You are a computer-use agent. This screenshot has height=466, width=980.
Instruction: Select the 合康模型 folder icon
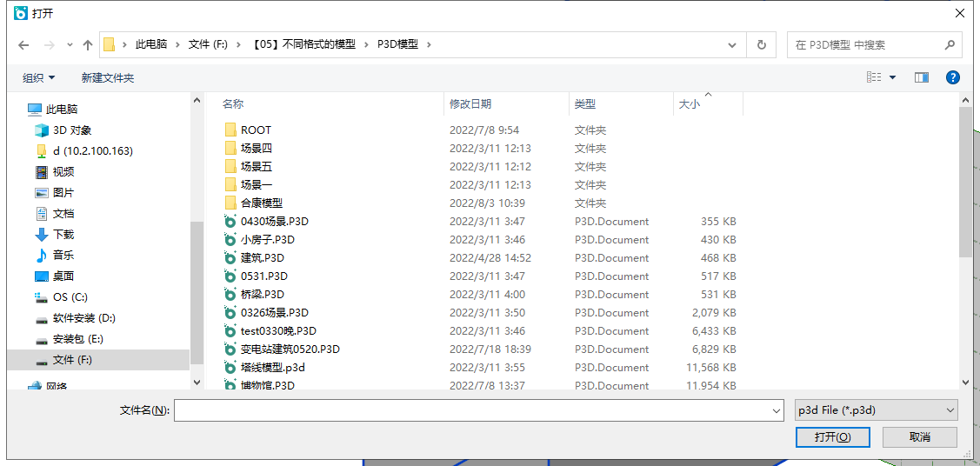pos(231,203)
